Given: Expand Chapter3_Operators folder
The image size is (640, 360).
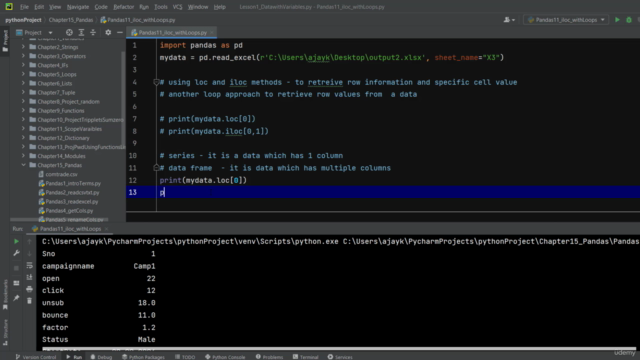Looking at the screenshot, I should tap(23, 56).
